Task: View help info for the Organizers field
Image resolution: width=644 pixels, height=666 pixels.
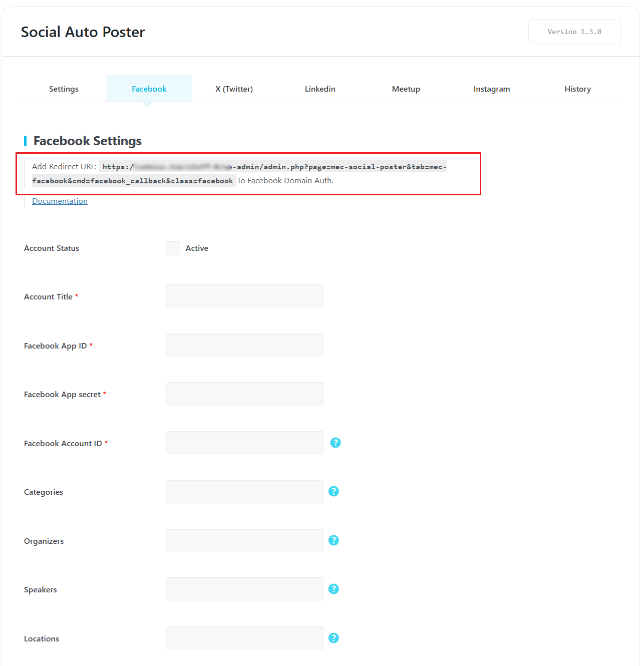Action: (334, 540)
